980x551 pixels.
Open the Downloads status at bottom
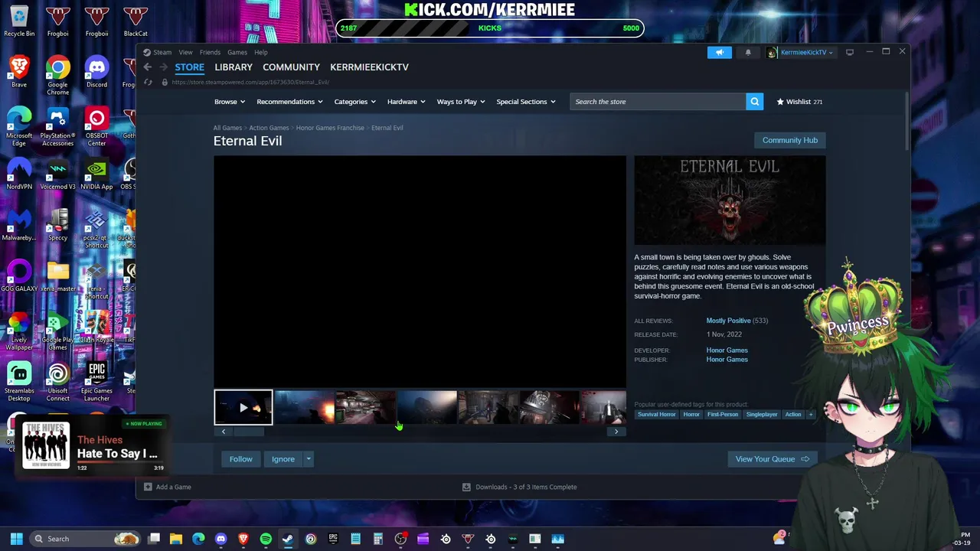[x=520, y=487]
